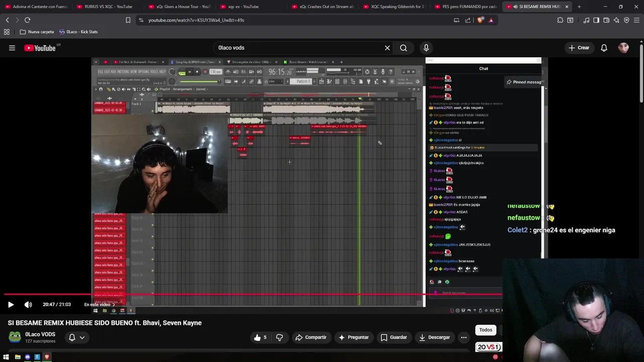
Task: Start voice search with the microphone icon
Action: coord(426,48)
